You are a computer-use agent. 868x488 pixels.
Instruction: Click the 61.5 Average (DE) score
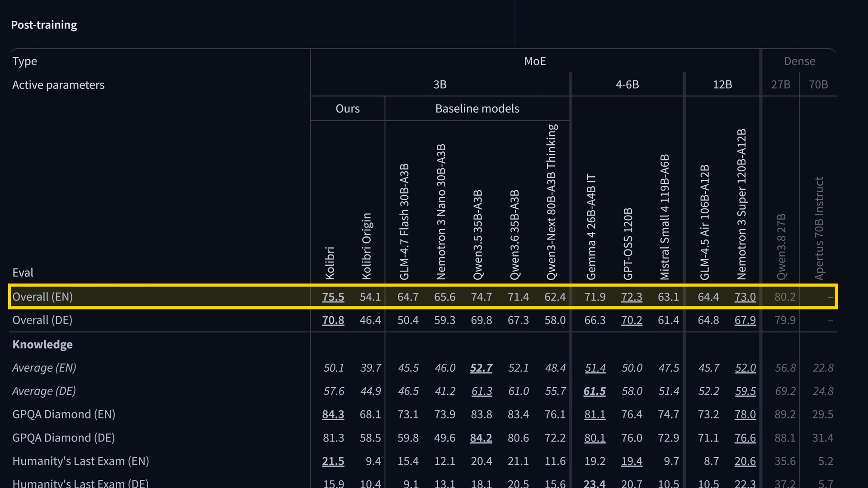(594, 391)
